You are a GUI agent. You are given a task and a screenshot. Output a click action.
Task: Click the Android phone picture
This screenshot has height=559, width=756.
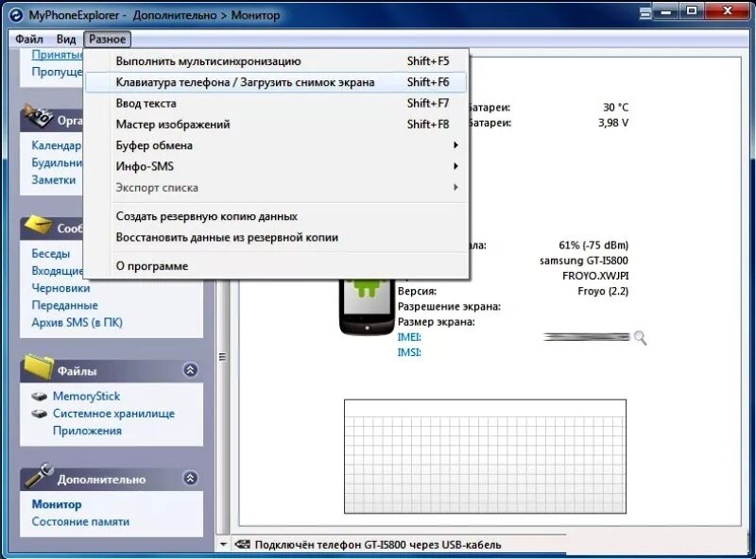point(367,308)
